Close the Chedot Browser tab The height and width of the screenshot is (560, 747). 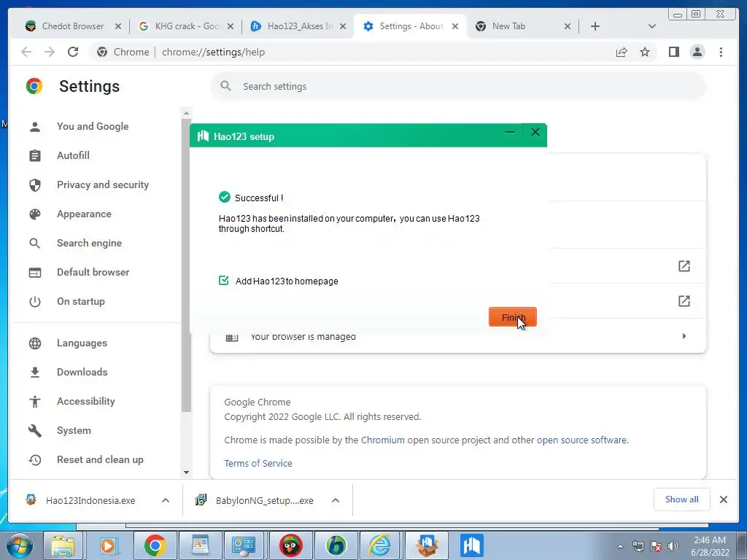[x=118, y=26]
